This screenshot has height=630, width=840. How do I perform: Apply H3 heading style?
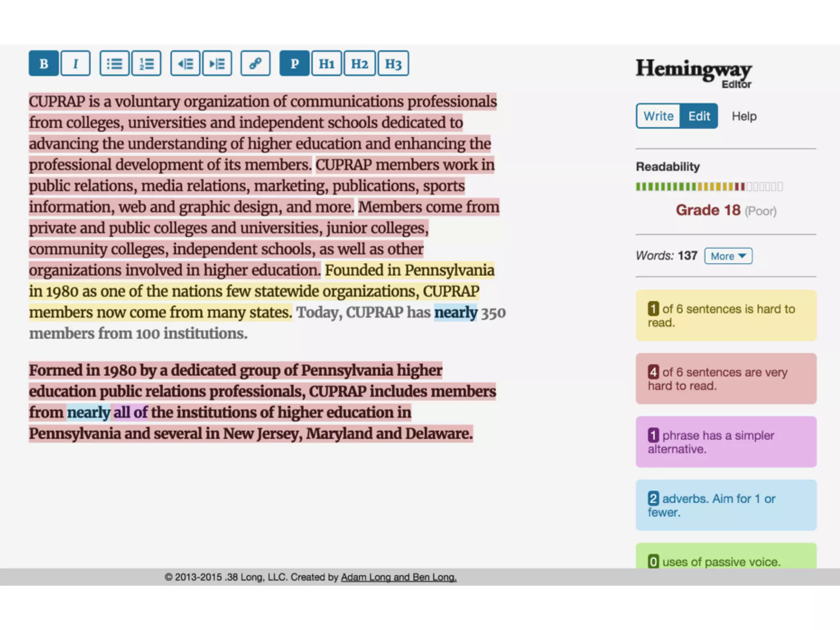click(393, 64)
